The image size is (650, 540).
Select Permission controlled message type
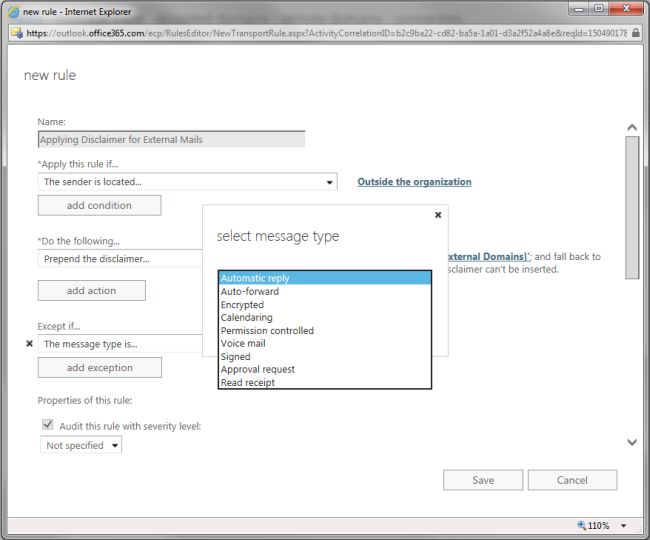[x=325, y=331]
